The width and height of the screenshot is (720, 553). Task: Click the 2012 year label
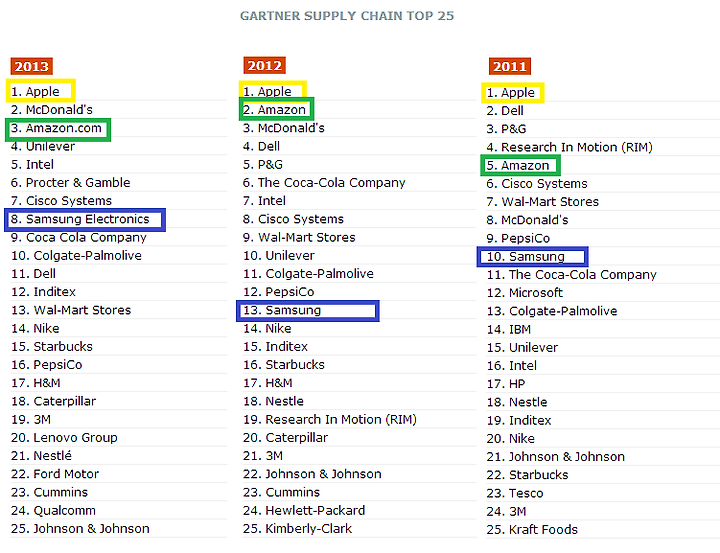pyautogui.click(x=264, y=65)
